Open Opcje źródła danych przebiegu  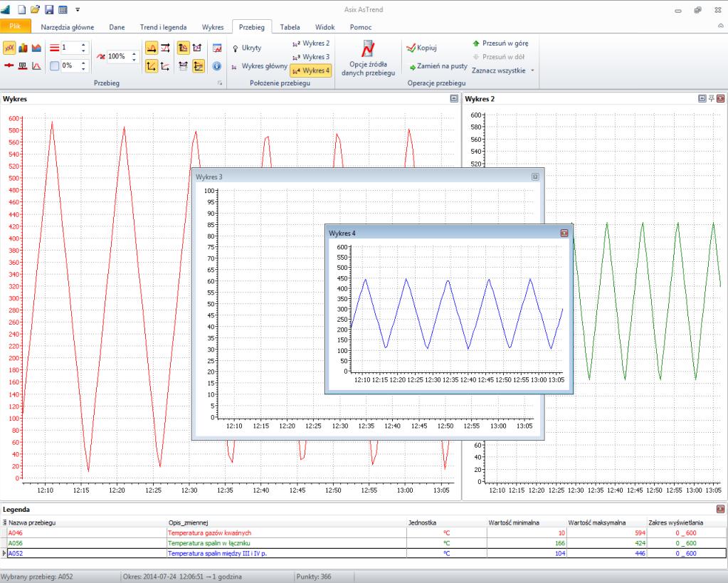[x=368, y=58]
